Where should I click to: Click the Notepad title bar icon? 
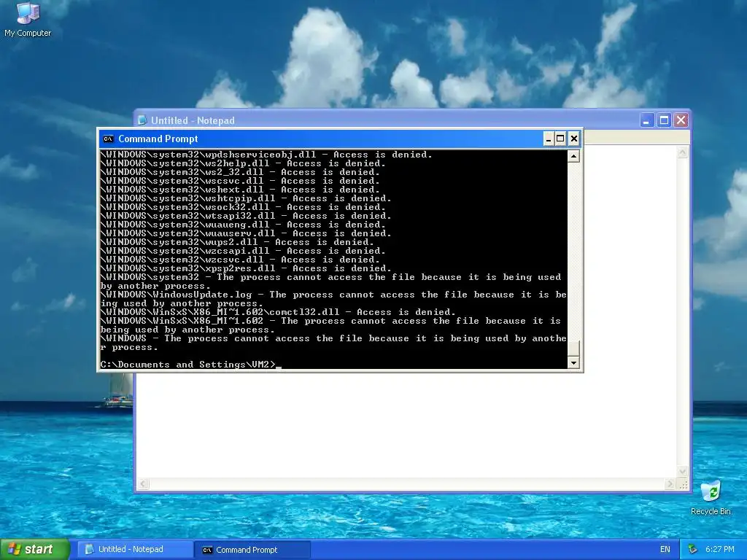(x=142, y=120)
